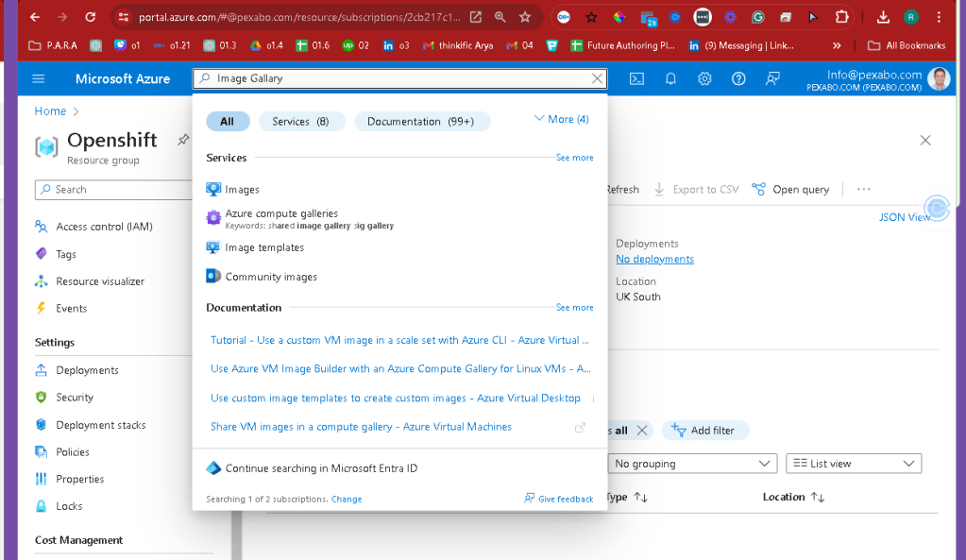The height and width of the screenshot is (560, 966).
Task: Open the browser extensions puzzle icon
Action: click(x=841, y=17)
